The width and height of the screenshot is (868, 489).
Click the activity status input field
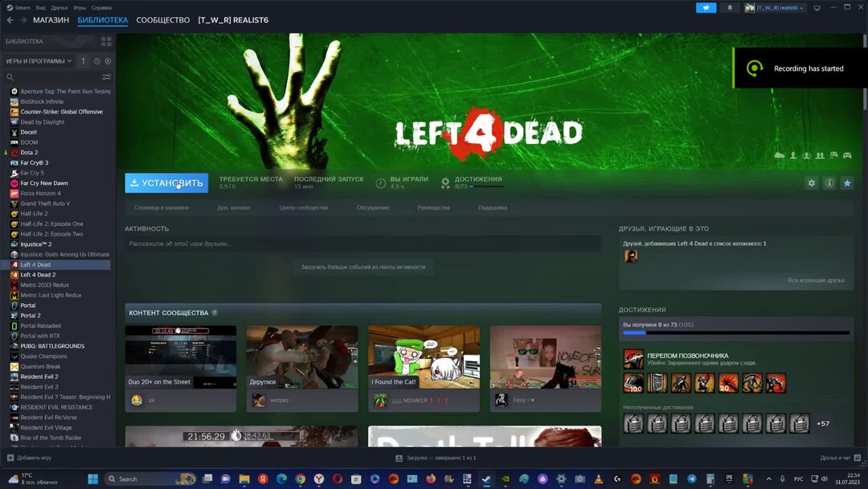point(363,244)
